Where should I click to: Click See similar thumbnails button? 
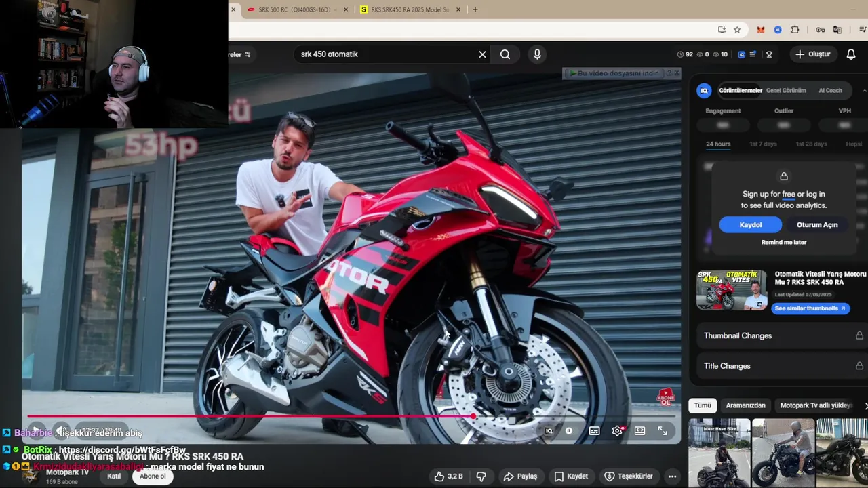point(810,308)
